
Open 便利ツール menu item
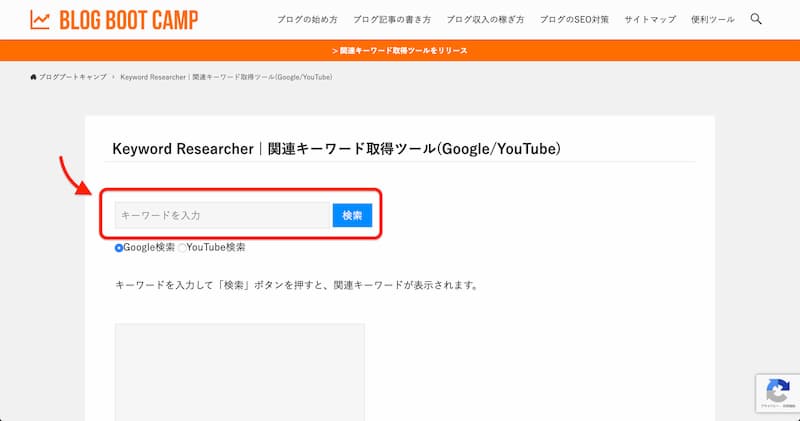(713, 19)
